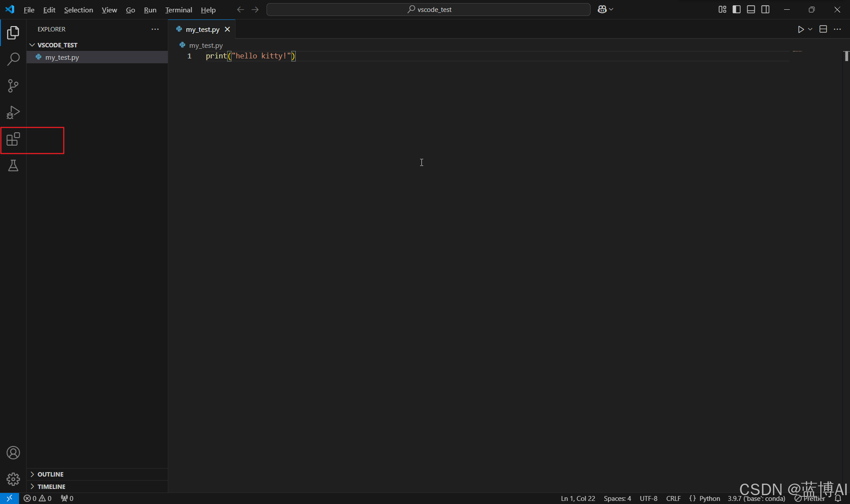
Task: Open the Extensions view icon
Action: pos(13,139)
